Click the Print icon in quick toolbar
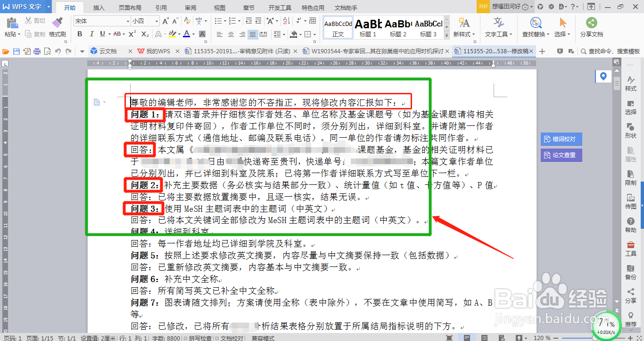Viewport: 644px width, 341px height. [x=37, y=51]
